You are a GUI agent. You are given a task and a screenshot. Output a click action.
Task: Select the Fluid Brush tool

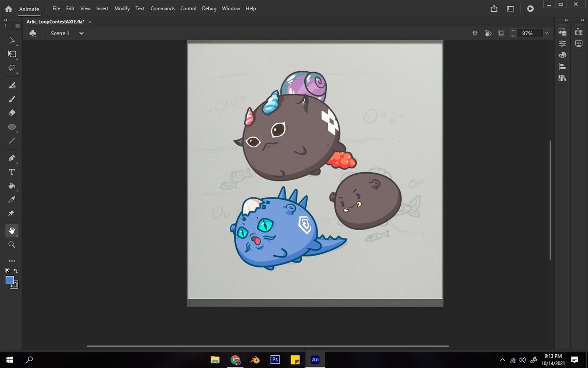(12, 85)
